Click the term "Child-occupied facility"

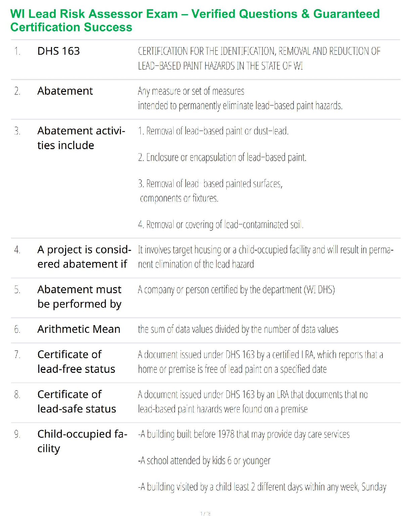click(x=82, y=441)
